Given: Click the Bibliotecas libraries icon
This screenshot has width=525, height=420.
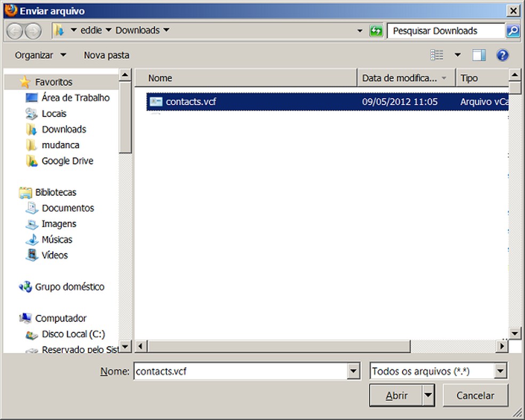Looking at the screenshot, I should pyautogui.click(x=25, y=192).
